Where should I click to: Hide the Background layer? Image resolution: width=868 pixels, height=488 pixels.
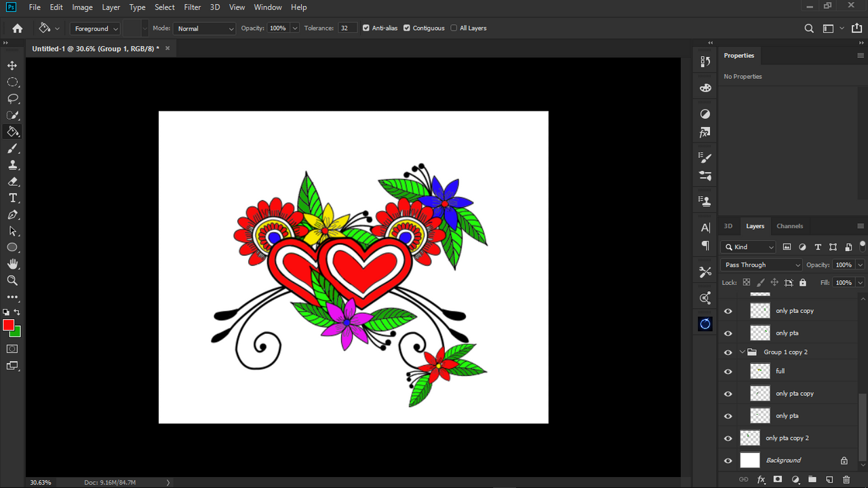728,461
